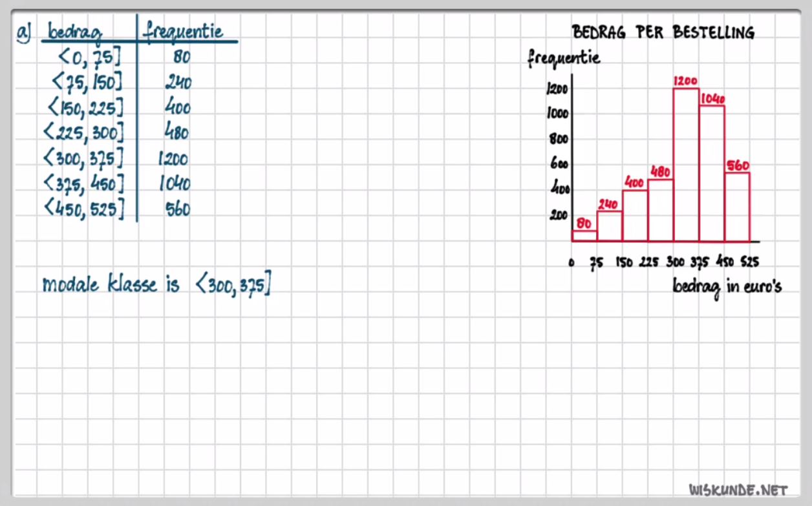
Task: Click table class '<150, 225]'
Action: click(85, 109)
